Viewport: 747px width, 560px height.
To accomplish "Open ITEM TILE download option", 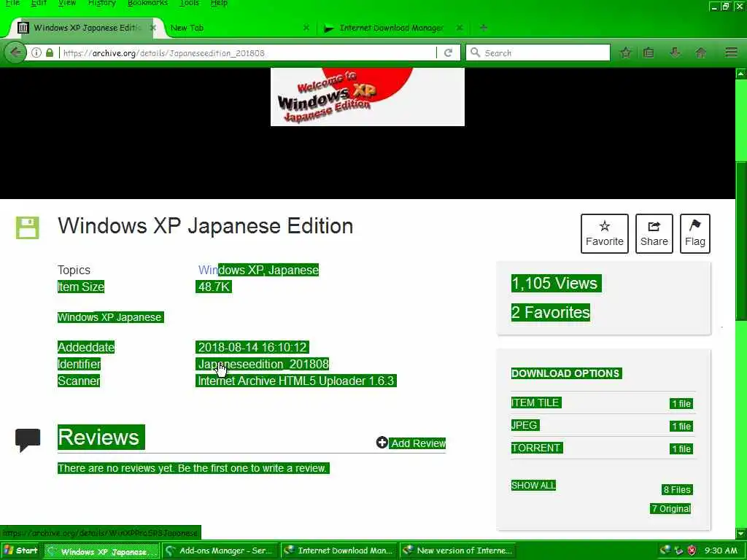I will pos(536,402).
